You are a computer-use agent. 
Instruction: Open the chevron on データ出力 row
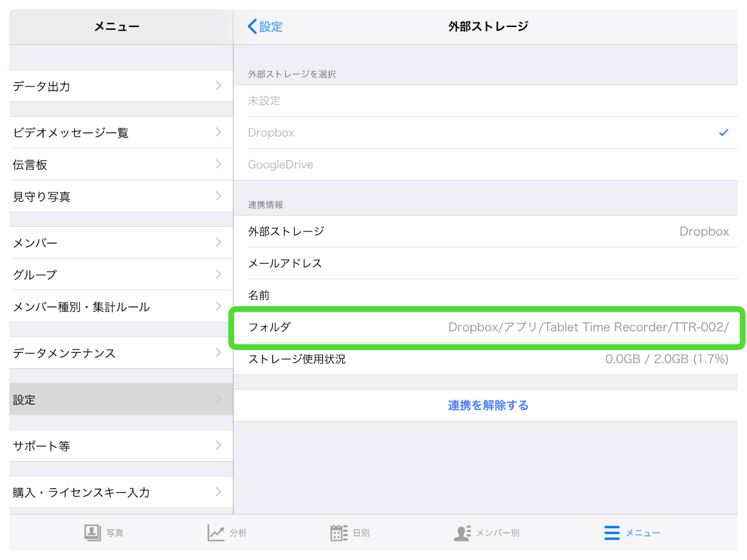pos(218,85)
